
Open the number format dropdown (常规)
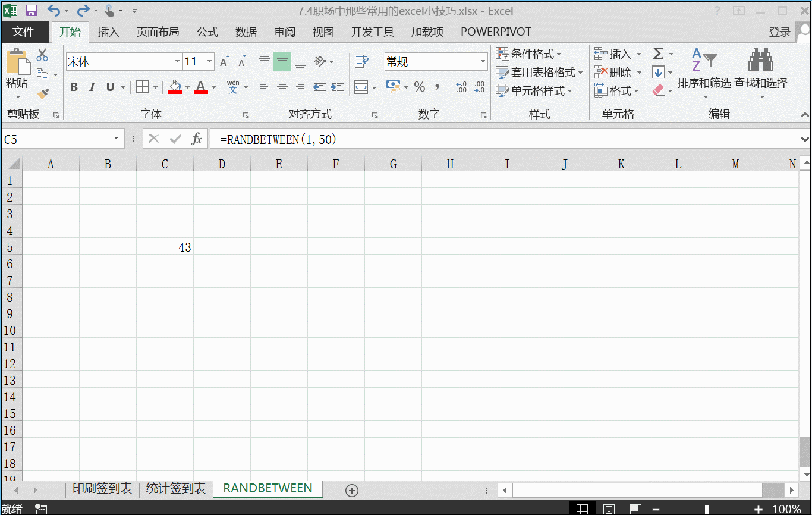[x=483, y=62]
